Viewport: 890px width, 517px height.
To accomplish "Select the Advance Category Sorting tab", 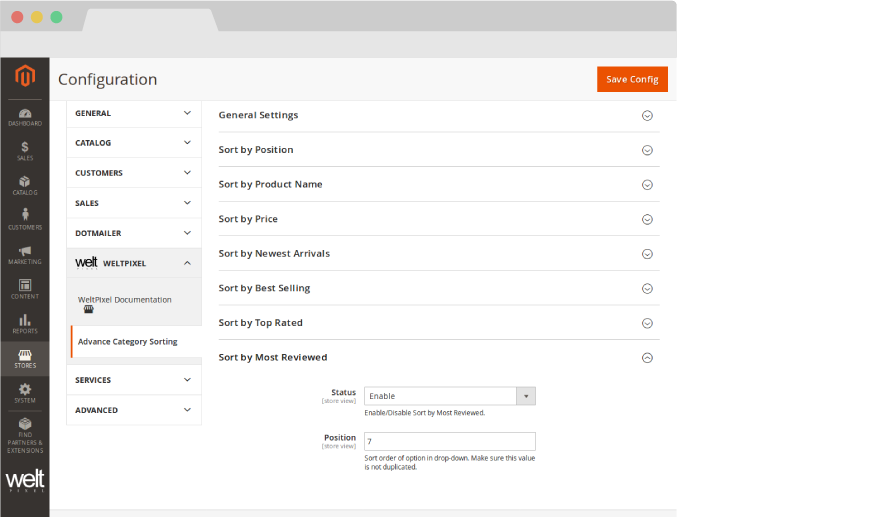I will click(x=128, y=342).
